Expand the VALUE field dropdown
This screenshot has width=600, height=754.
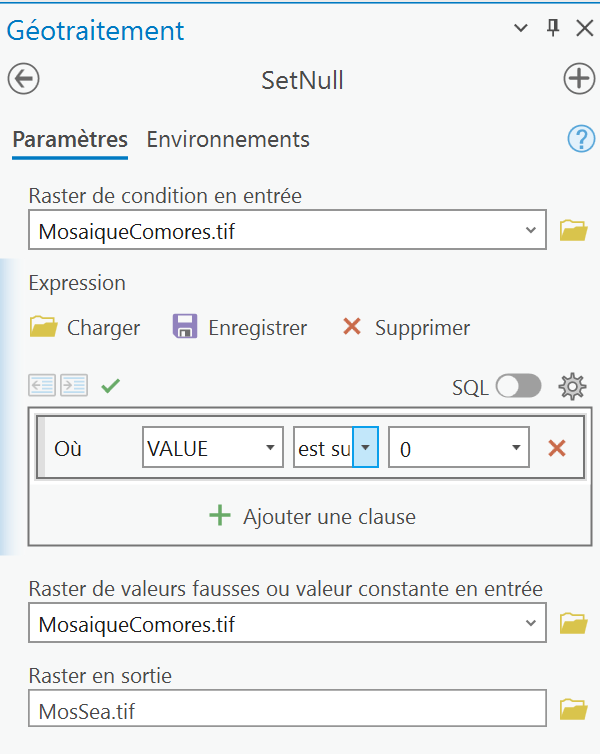pos(270,449)
